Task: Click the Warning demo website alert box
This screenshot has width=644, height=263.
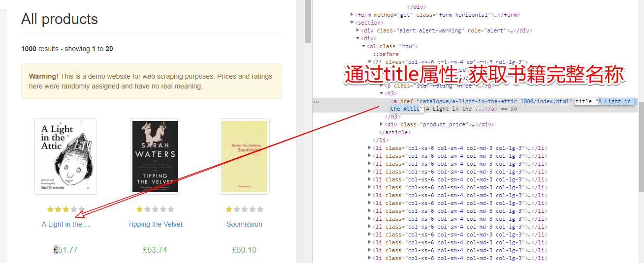Action: tap(151, 81)
